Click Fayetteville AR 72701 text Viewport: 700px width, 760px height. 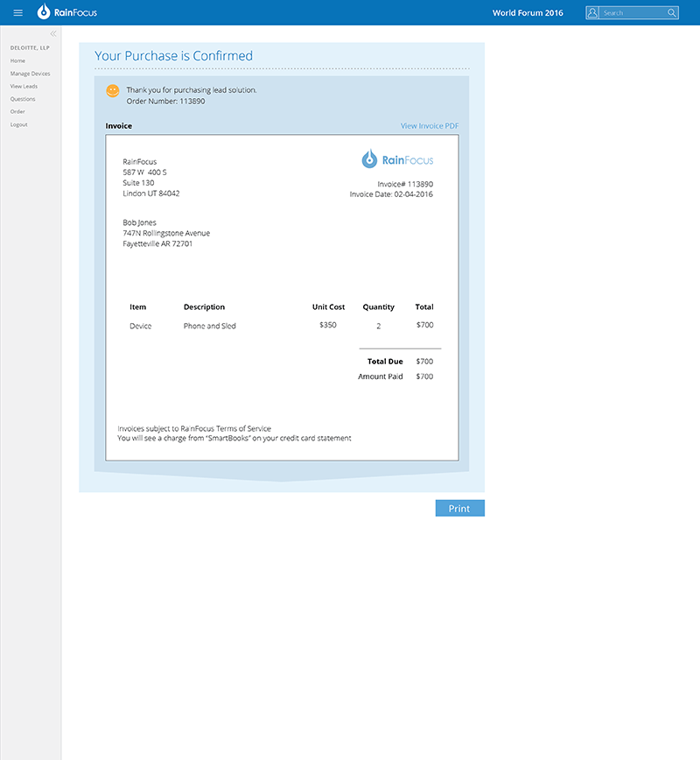tap(157, 243)
